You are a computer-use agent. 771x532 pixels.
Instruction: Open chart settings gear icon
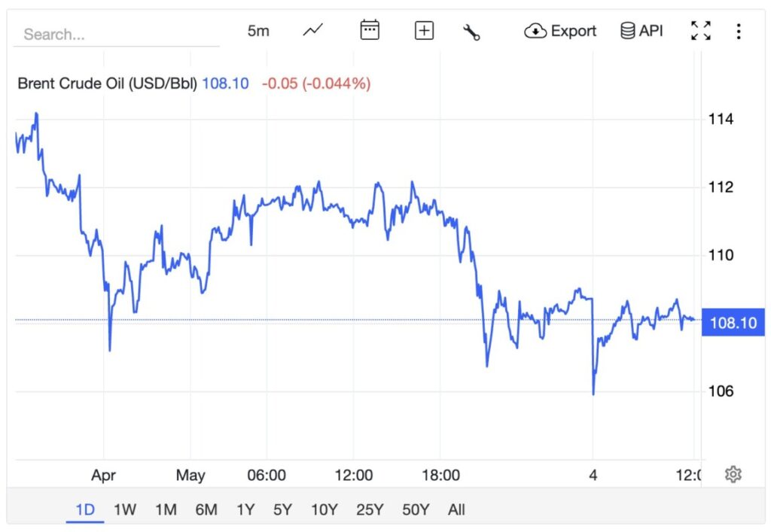point(733,475)
